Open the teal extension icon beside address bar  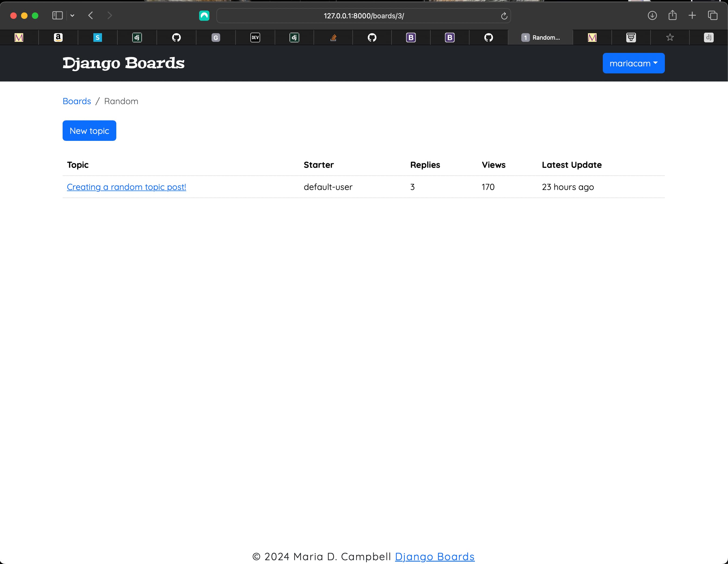click(x=204, y=16)
